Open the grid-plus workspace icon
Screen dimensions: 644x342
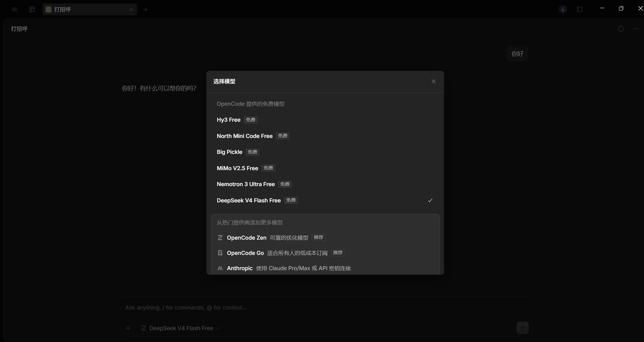(32, 9)
